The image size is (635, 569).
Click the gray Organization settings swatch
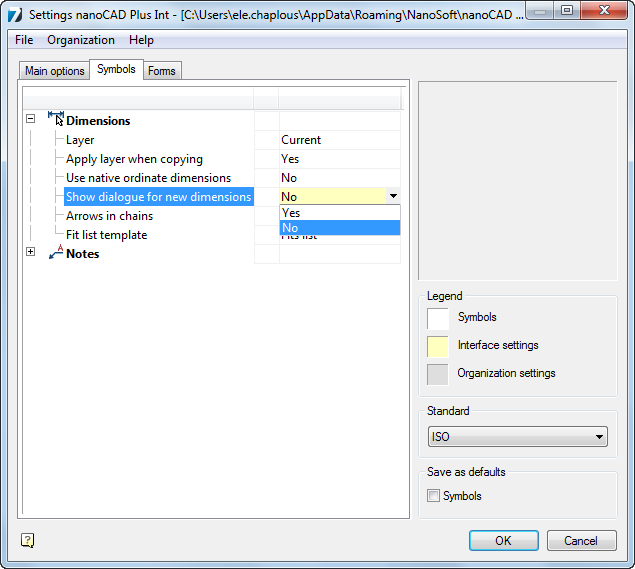(x=438, y=375)
